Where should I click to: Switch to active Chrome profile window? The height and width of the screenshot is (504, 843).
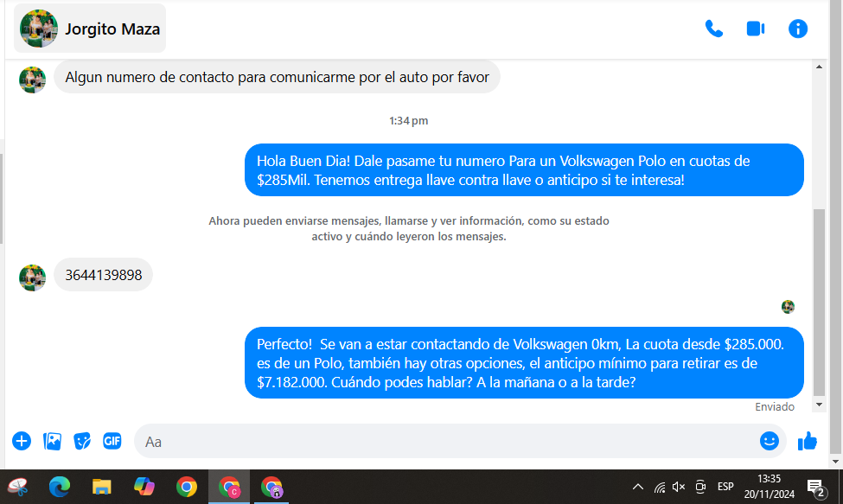(229, 487)
